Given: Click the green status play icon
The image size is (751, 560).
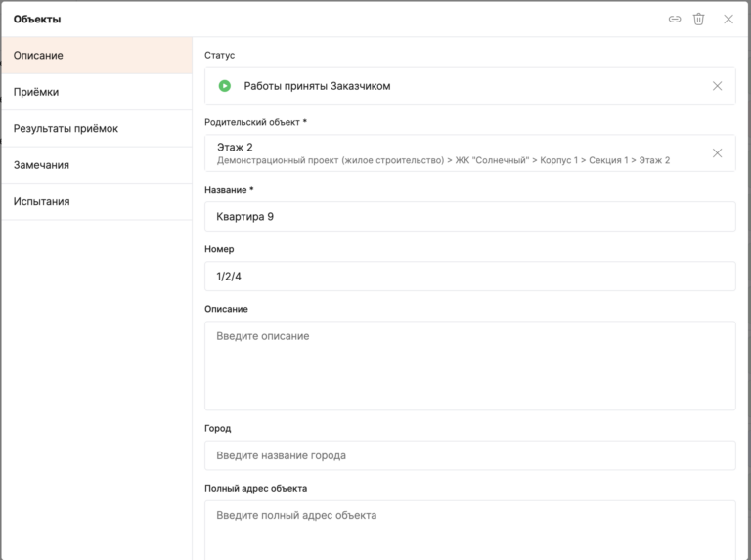Looking at the screenshot, I should (x=225, y=86).
